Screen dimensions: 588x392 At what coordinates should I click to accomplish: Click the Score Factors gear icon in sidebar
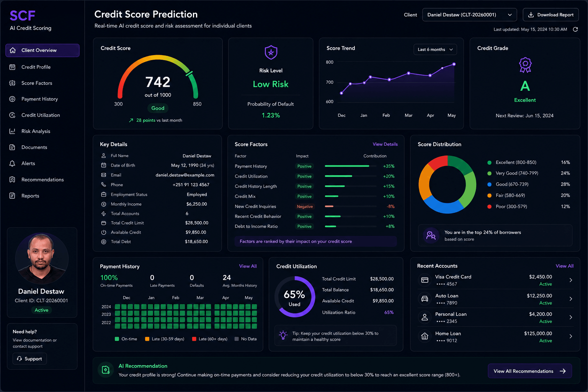coord(12,83)
